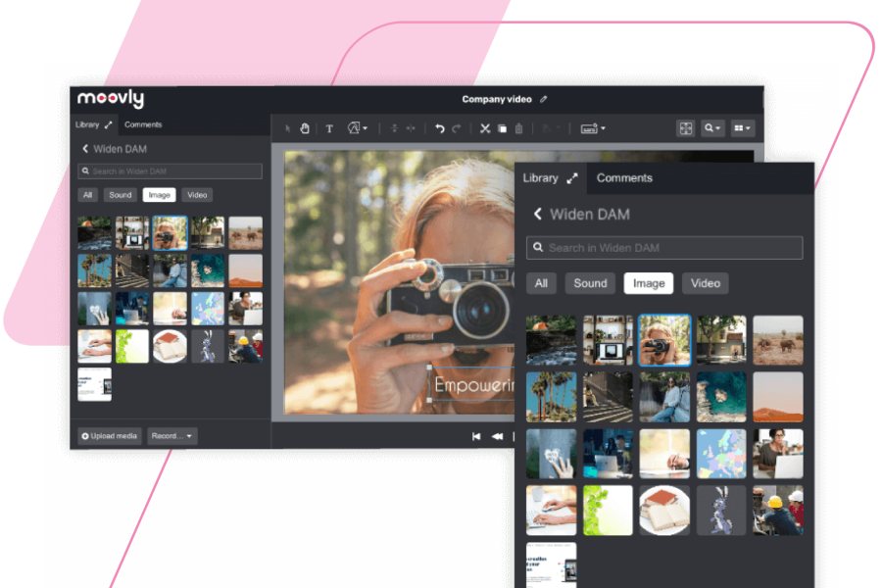Image resolution: width=882 pixels, height=588 pixels.
Task: Switch to Comments tab in the foreground panel
Action: coord(624,178)
